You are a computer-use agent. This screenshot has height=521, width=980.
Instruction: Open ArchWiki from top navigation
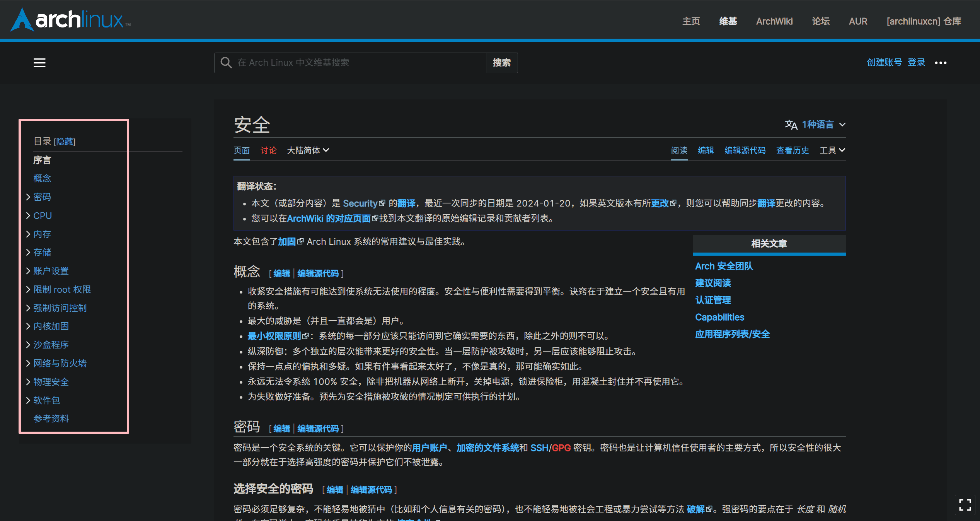coord(774,21)
